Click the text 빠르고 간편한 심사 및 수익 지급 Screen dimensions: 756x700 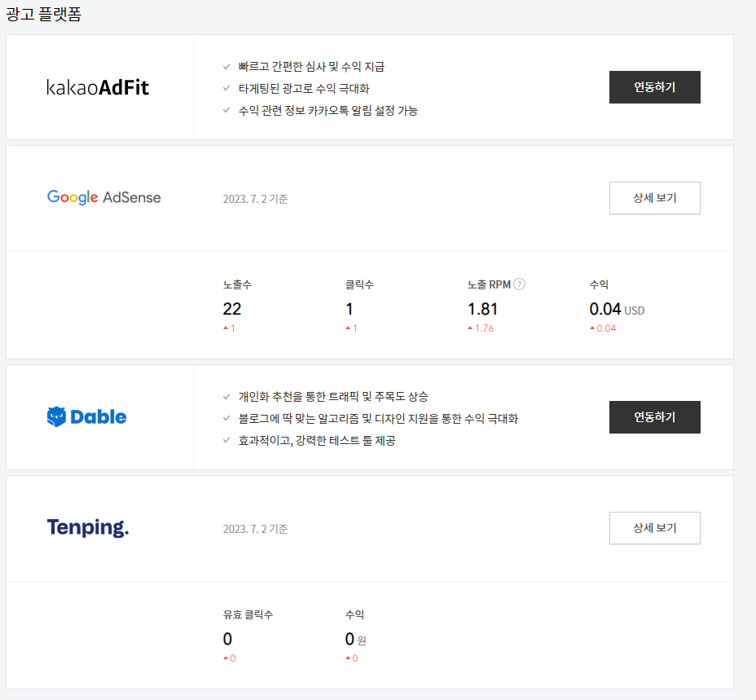tap(311, 67)
